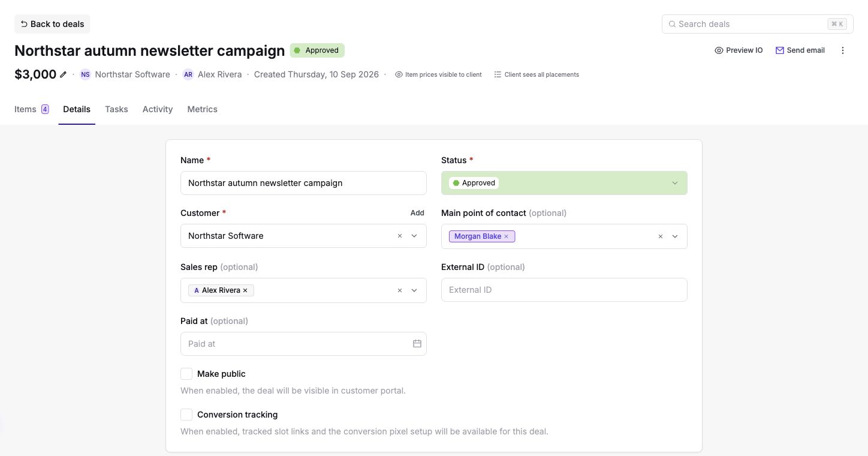868x456 pixels.
Task: Clear the Customer field with the x icon
Action: tap(400, 236)
